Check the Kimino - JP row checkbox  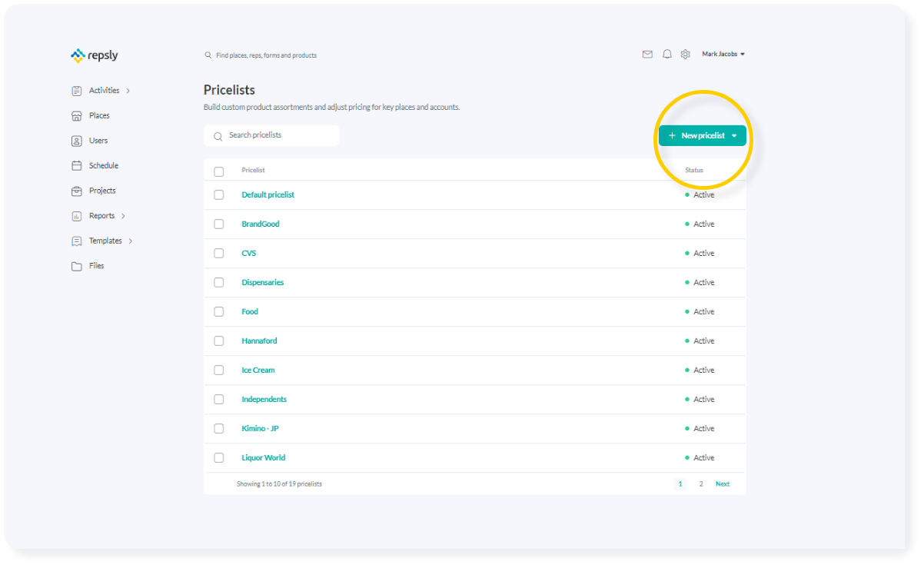[x=218, y=429]
